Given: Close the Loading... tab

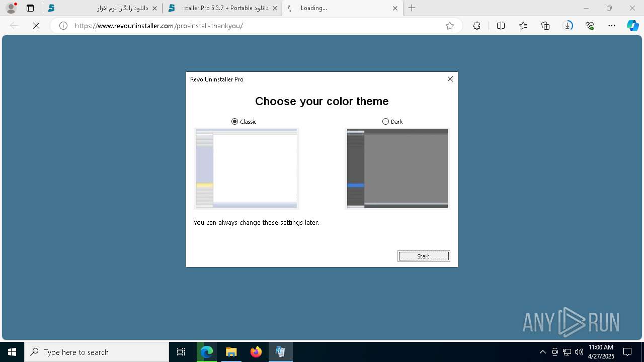Looking at the screenshot, I should [395, 8].
